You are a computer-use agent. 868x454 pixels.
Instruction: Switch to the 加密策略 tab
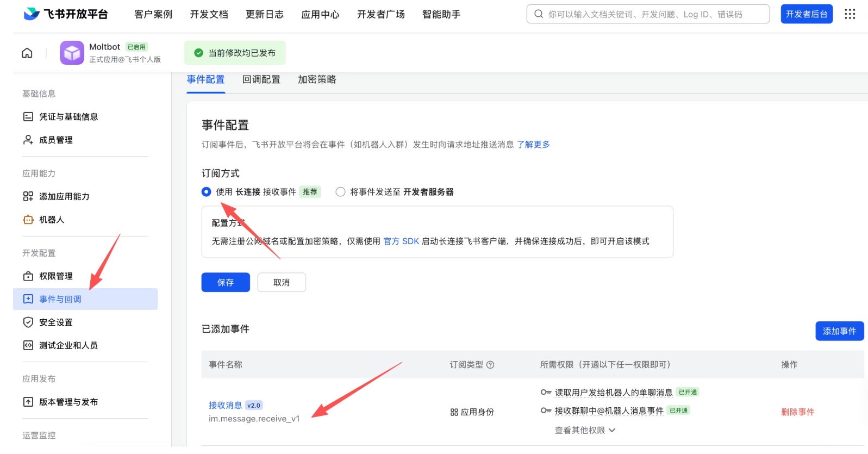(316, 79)
